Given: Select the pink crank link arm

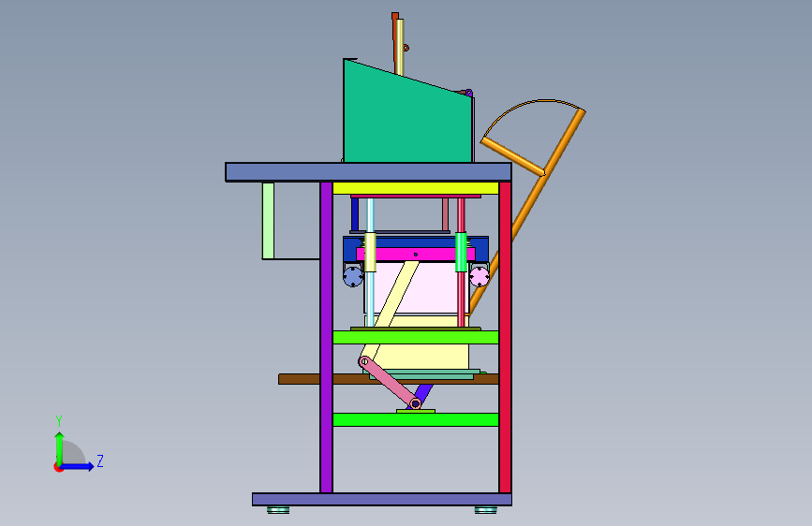Looking at the screenshot, I should point(390,382).
